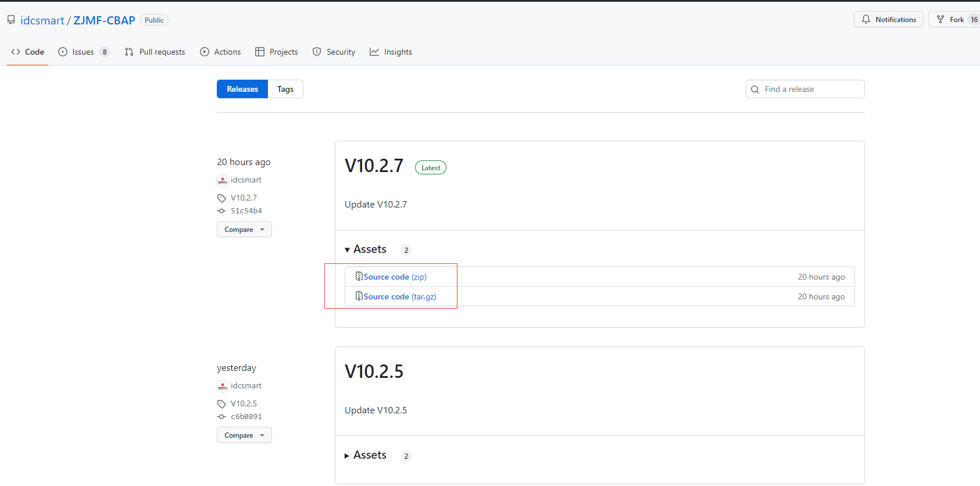This screenshot has width=980, height=486.
Task: Open the Code tab
Action: click(x=27, y=52)
